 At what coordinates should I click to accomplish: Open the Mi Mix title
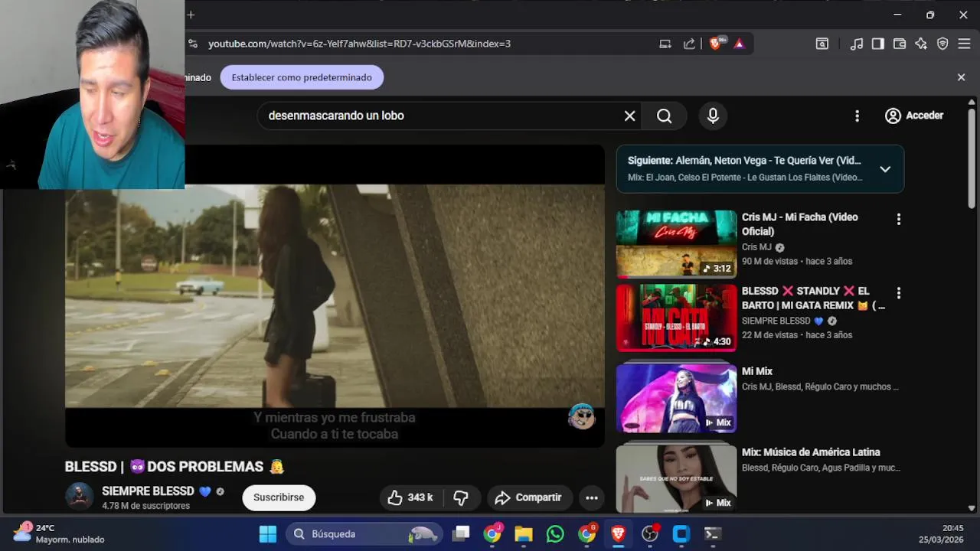pos(757,371)
